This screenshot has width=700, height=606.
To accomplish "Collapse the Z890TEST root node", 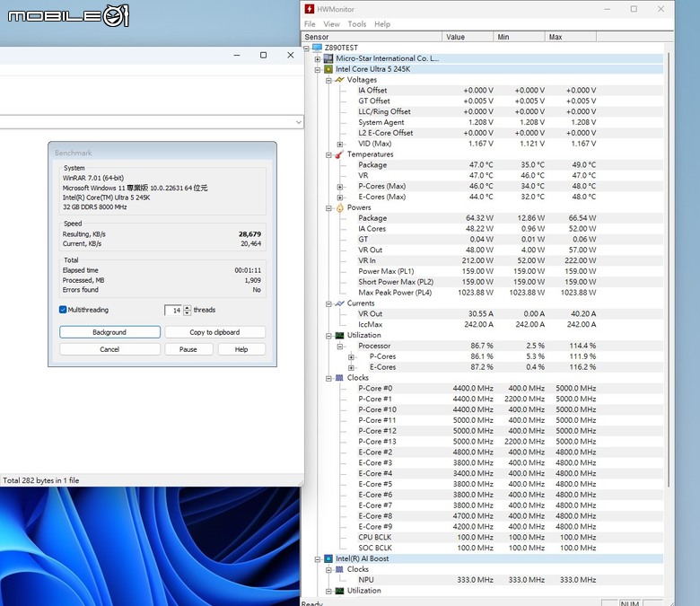I will point(306,48).
